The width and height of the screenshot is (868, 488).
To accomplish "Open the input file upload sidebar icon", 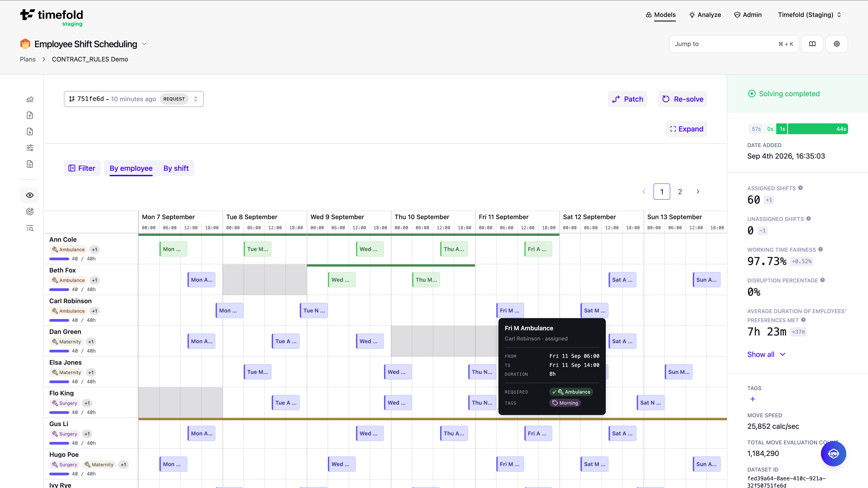I will (x=30, y=115).
